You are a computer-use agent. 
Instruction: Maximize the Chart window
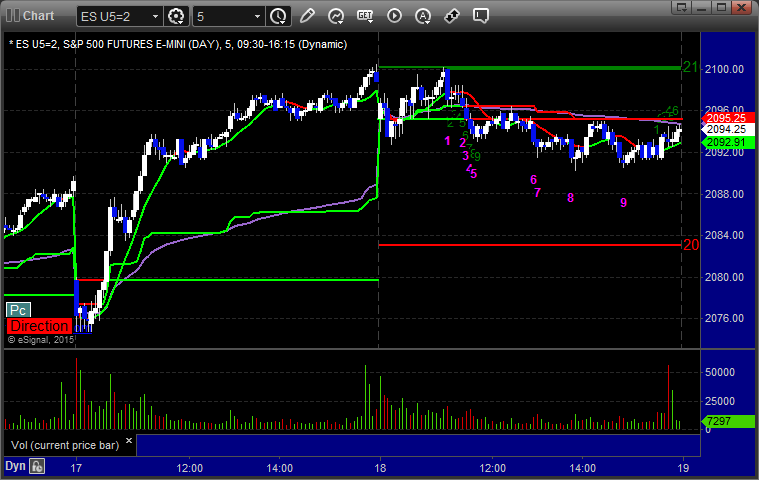click(x=721, y=7)
